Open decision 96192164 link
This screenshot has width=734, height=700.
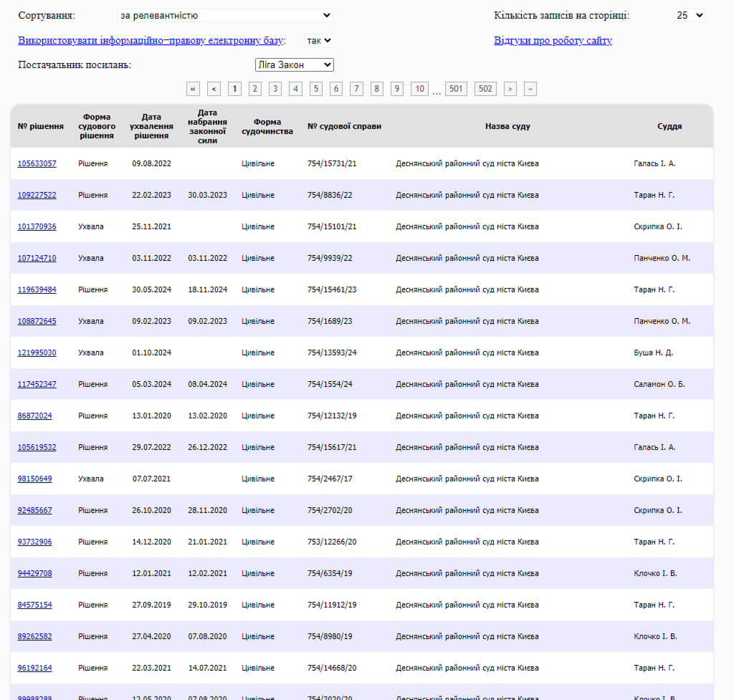34,668
